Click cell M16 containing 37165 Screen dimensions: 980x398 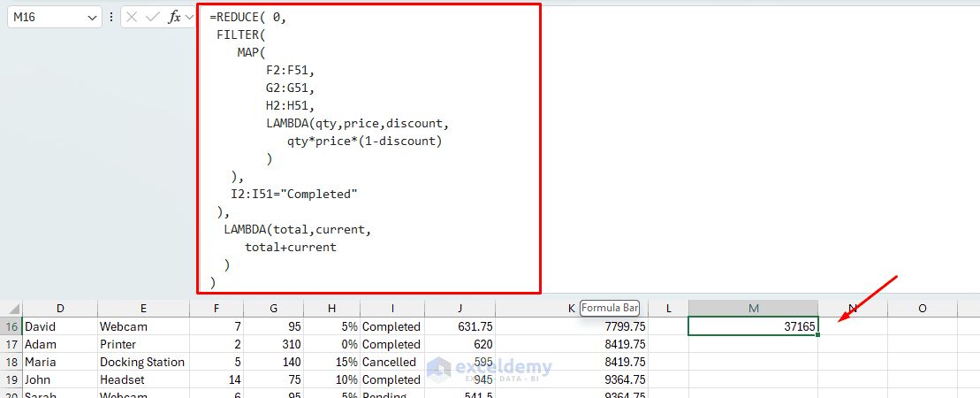[753, 326]
